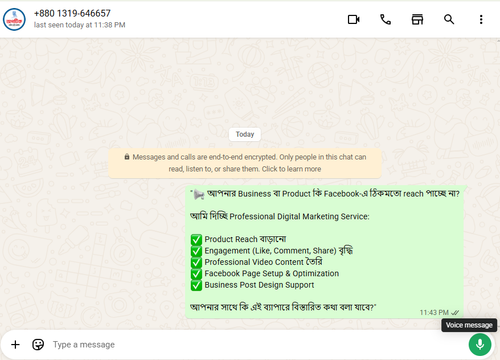The image size is (500, 360).
Task: Click the green check emoji beside Engagement
Action: (196, 251)
